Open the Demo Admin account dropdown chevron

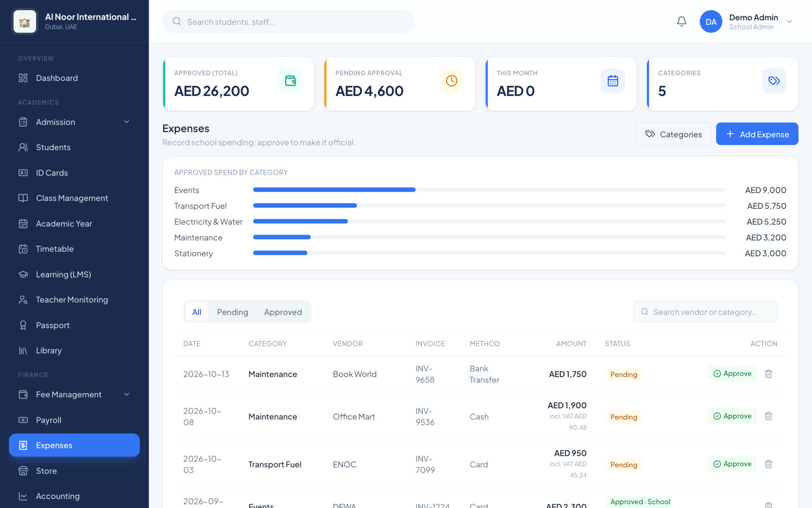[789, 21]
